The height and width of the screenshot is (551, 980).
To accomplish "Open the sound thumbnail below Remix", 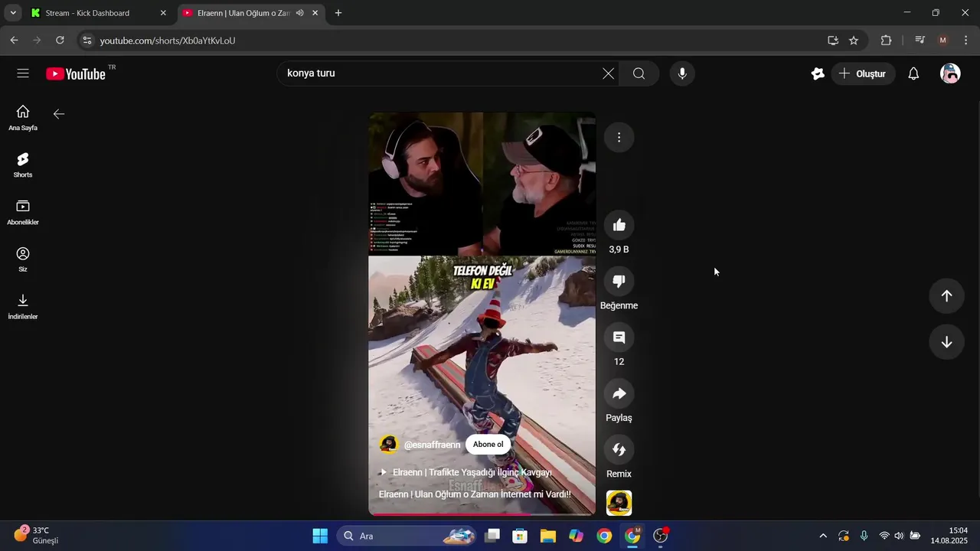I will click(619, 503).
